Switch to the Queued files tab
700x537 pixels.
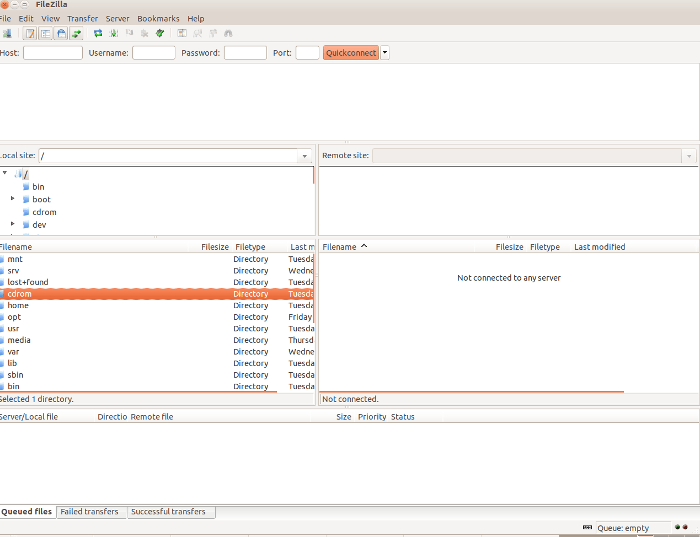click(x=27, y=512)
